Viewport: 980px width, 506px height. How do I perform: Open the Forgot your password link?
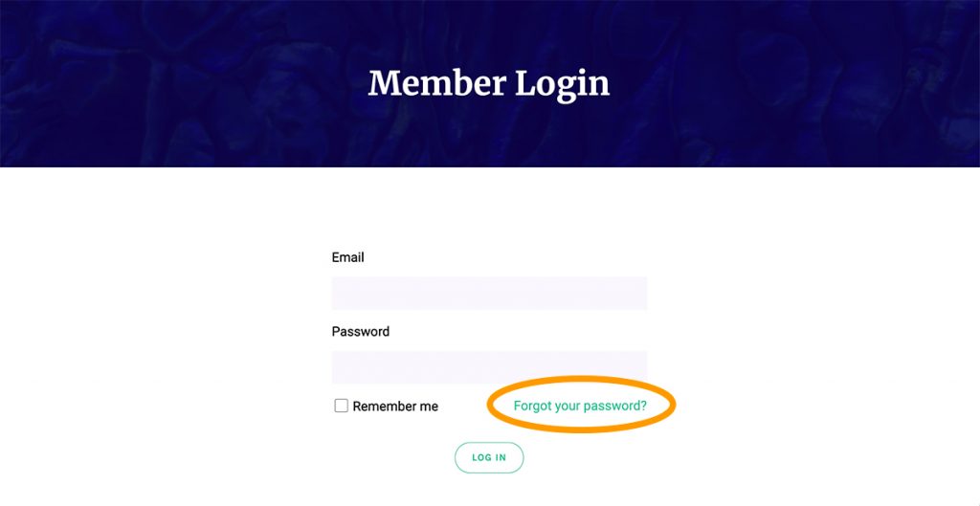580,407
